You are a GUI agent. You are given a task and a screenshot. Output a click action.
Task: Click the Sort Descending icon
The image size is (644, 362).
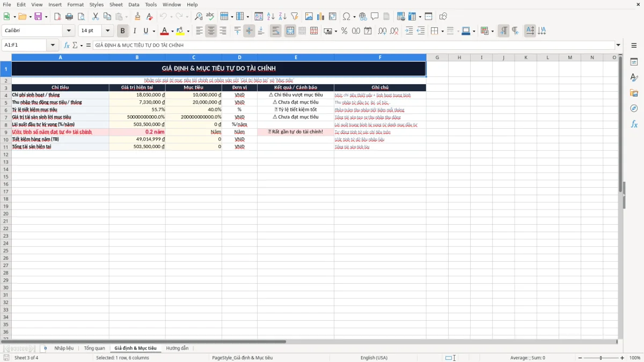pyautogui.click(x=282, y=17)
